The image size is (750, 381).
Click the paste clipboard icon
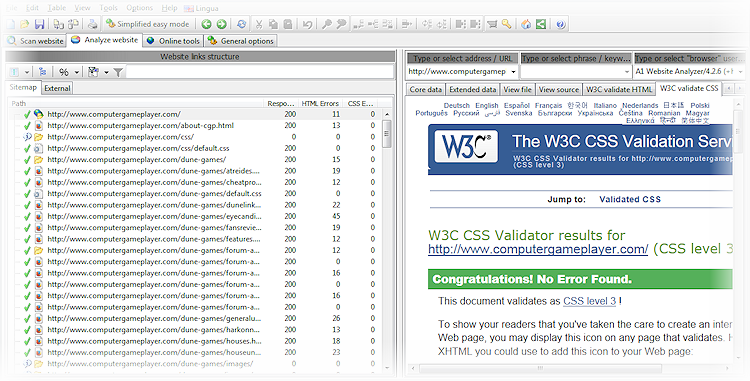pyautogui.click(x=287, y=24)
